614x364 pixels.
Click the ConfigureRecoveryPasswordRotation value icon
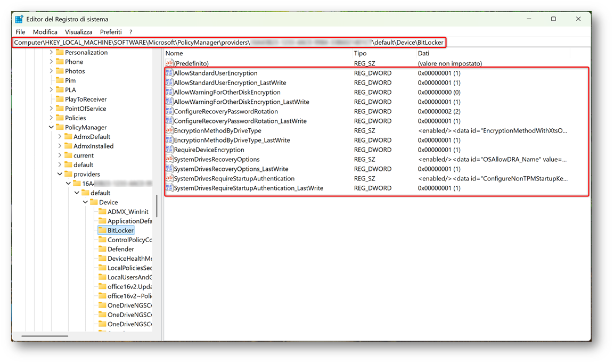169,112
